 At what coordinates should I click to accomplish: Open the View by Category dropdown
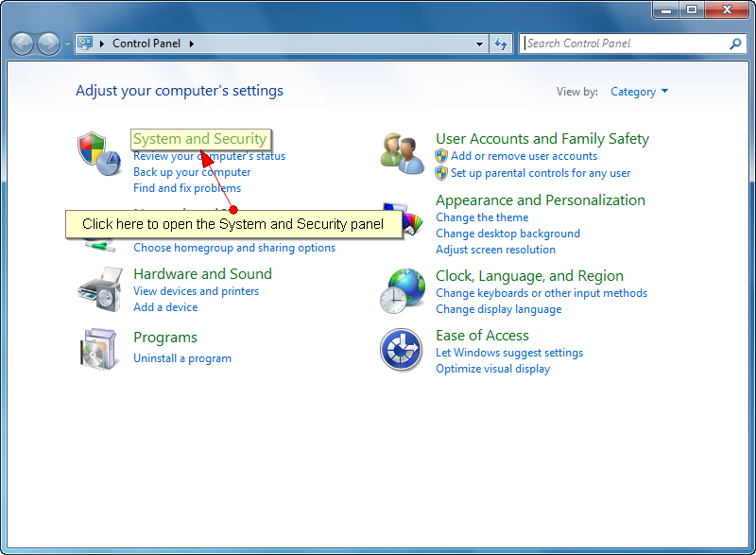(x=640, y=92)
